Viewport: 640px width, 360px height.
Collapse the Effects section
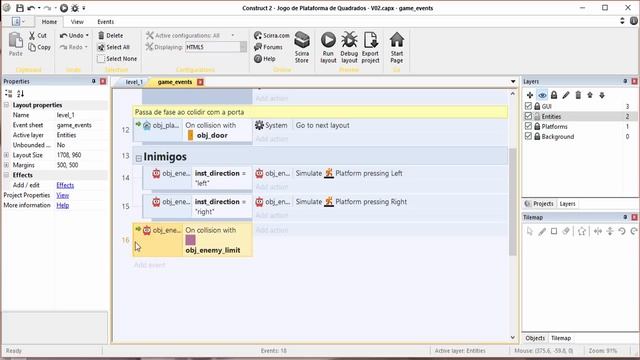click(7, 175)
